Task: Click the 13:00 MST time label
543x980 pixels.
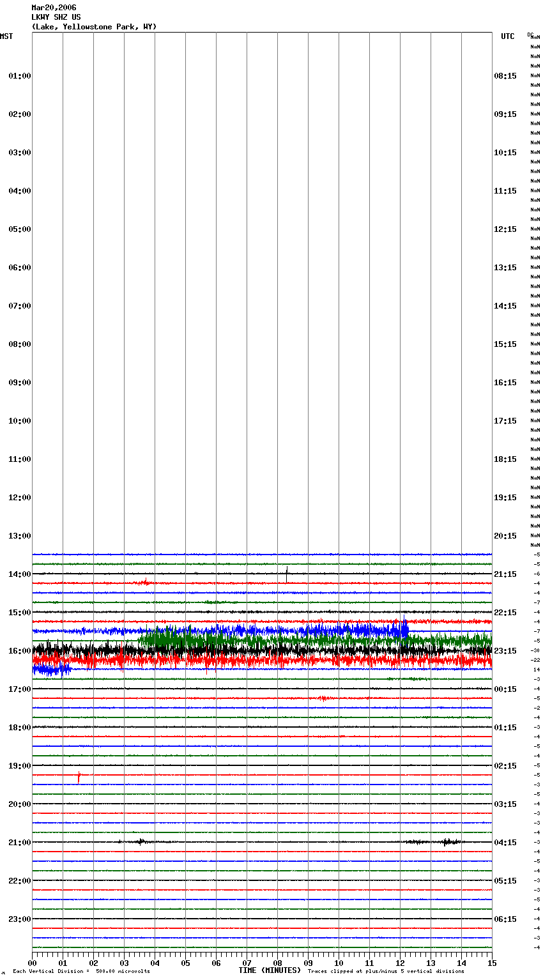Action: tap(20, 536)
